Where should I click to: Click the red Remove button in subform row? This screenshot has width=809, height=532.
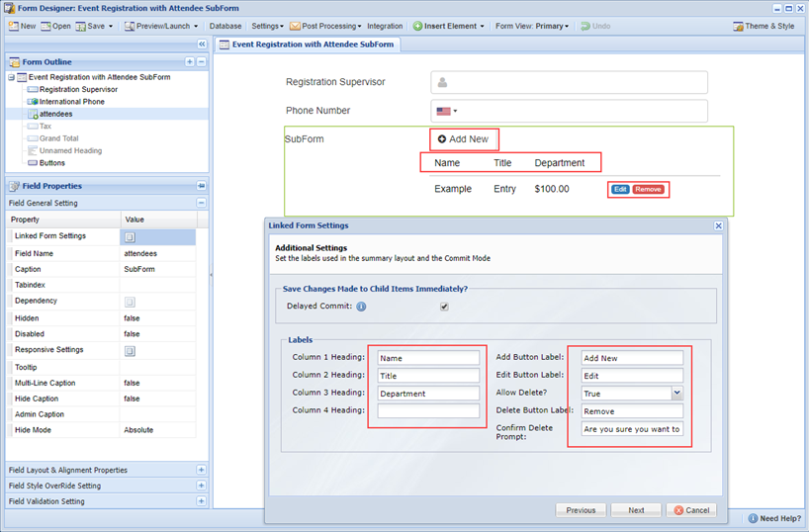point(648,190)
